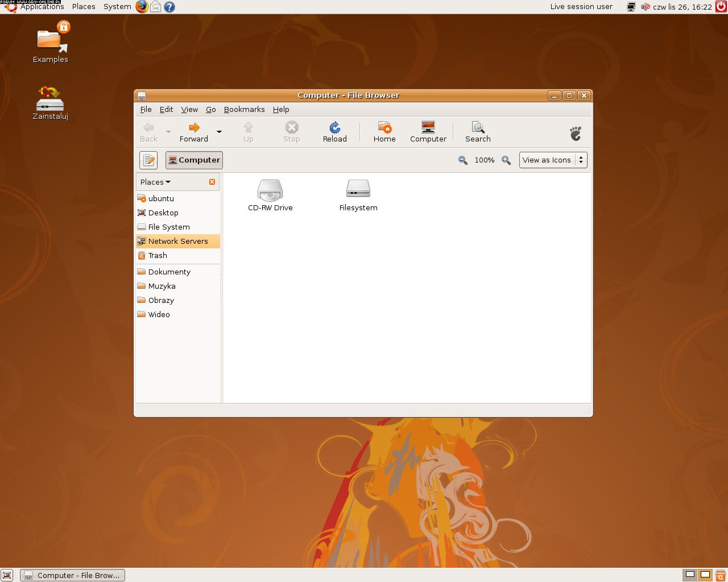Switch to the second workspace
728x582 pixels.
click(x=705, y=575)
